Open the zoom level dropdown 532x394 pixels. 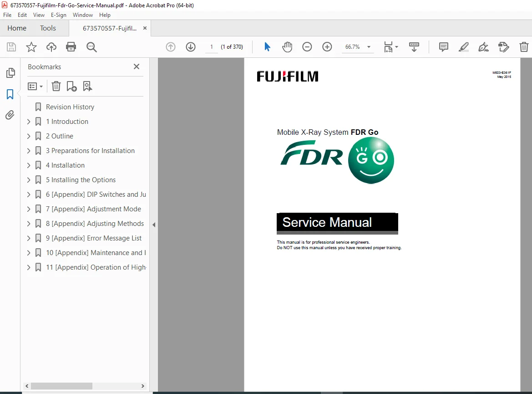[369, 47]
